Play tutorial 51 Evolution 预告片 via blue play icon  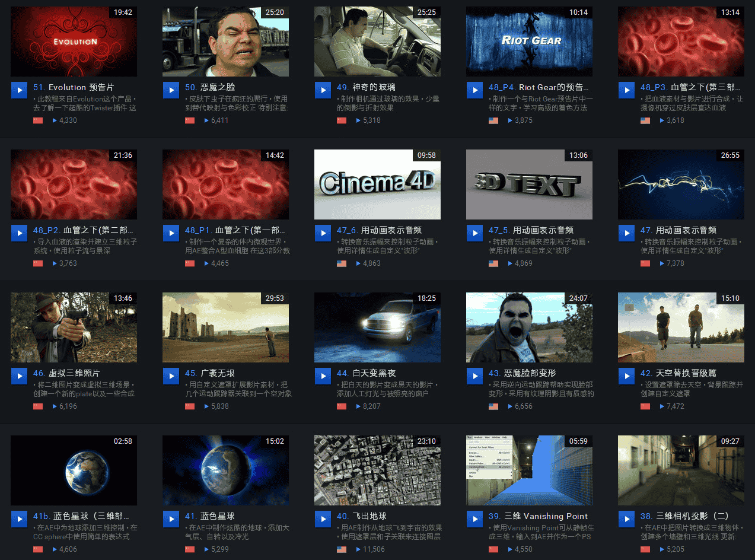[x=20, y=90]
